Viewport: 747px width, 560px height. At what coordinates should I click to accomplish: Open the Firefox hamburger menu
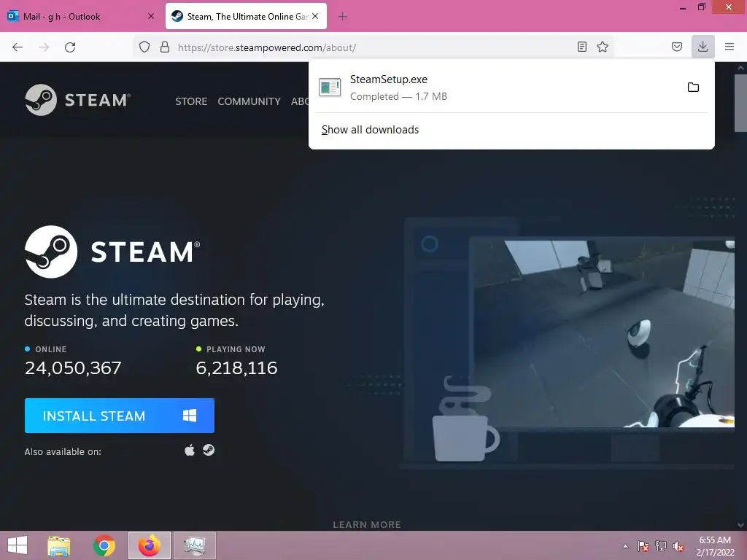point(729,47)
